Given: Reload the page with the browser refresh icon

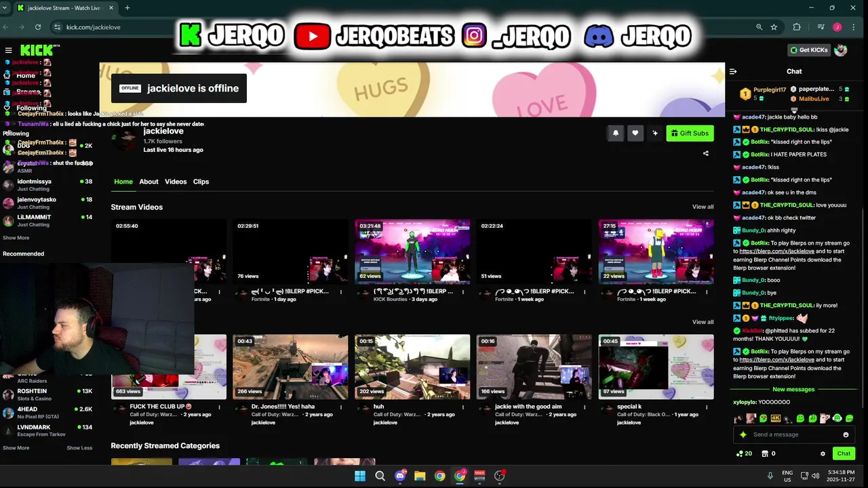Looking at the screenshot, I should 38,27.
